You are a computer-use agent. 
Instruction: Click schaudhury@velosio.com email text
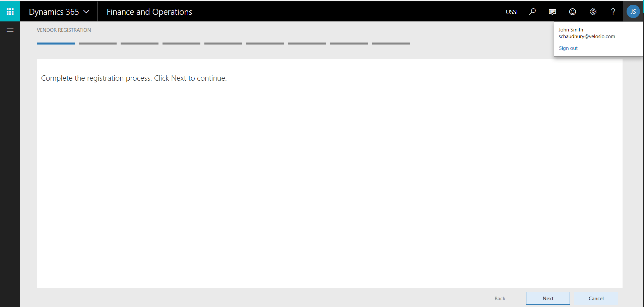587,36
